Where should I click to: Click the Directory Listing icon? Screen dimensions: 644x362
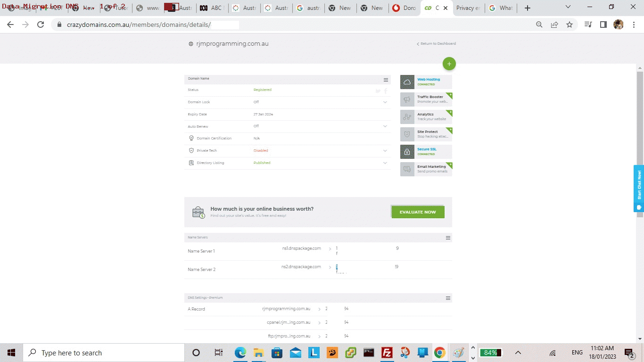[191, 163]
